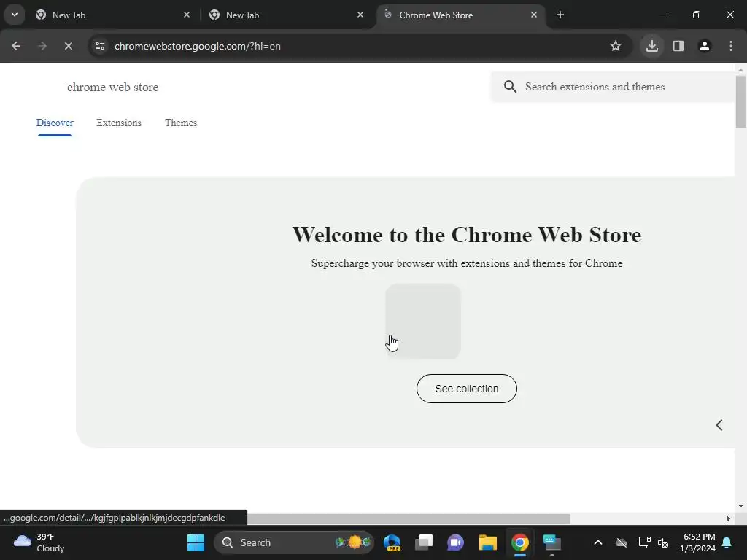Viewport: 747px width, 560px height.
Task: Toggle the Chrome side panel
Action: tap(678, 46)
